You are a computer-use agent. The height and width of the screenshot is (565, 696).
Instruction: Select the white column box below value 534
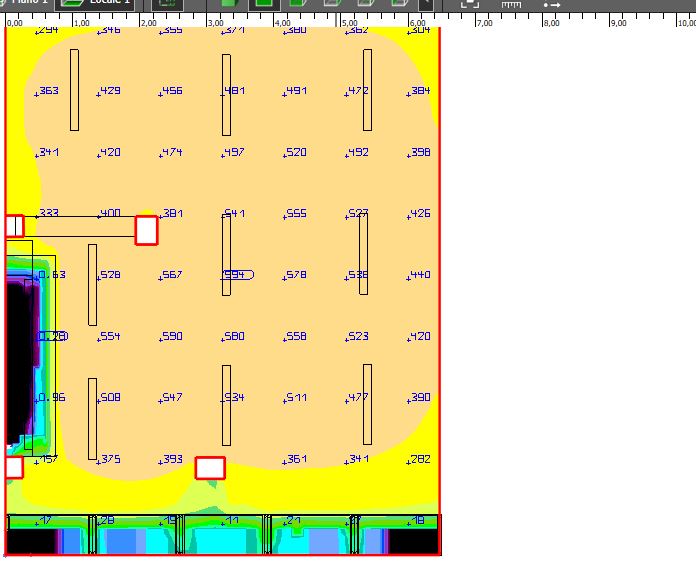pyautogui.click(x=210, y=468)
